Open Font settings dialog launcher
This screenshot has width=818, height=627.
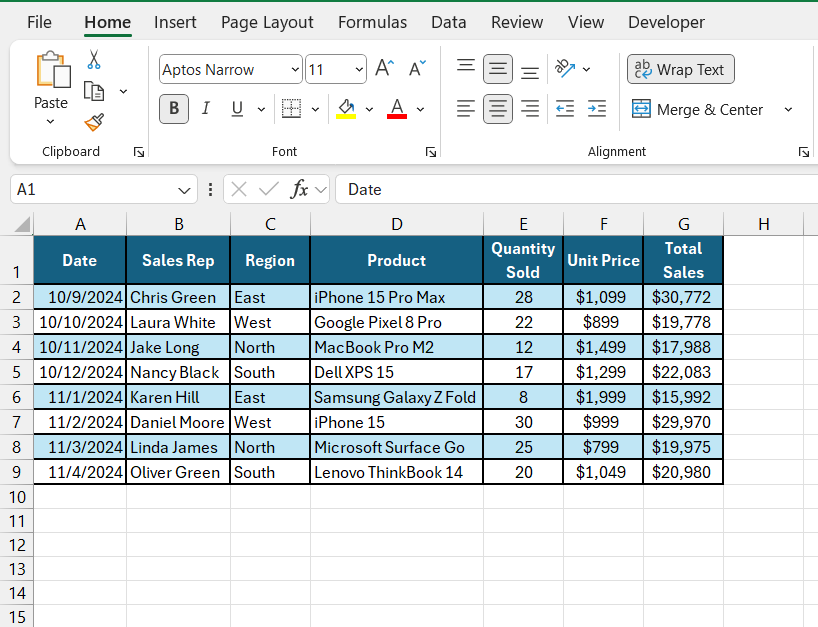click(431, 152)
